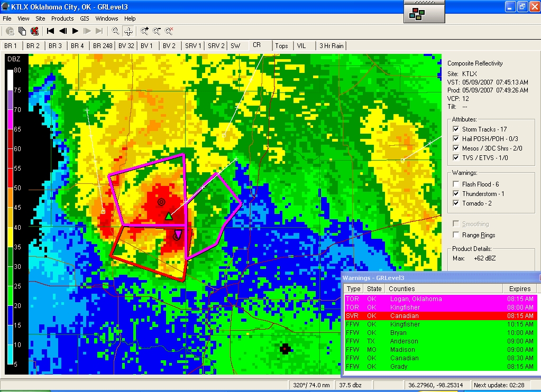Select the pan move-arrows tool

[x=129, y=31]
